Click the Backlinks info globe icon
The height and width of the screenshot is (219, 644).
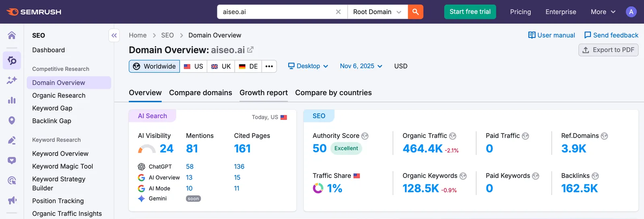coord(595,176)
